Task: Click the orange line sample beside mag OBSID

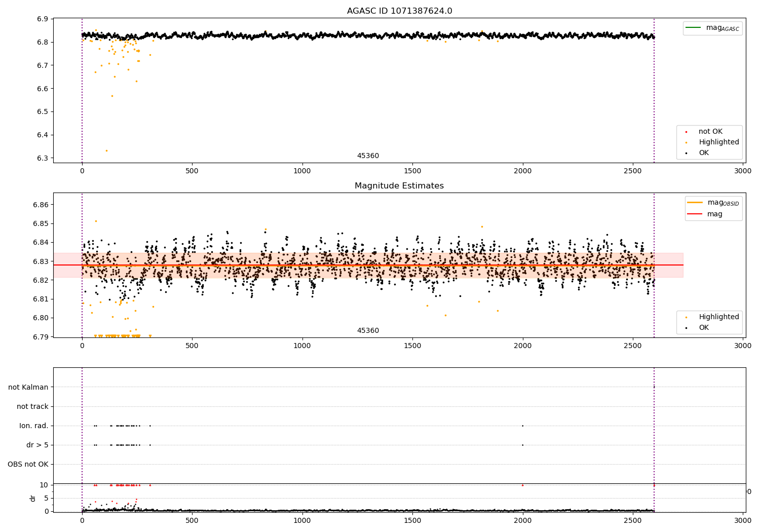Action: 695,203
